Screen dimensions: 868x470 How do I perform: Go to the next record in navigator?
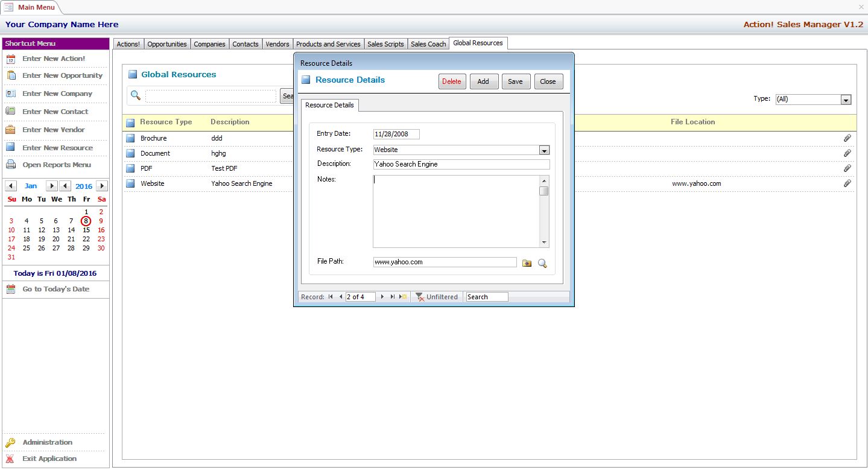tap(382, 297)
